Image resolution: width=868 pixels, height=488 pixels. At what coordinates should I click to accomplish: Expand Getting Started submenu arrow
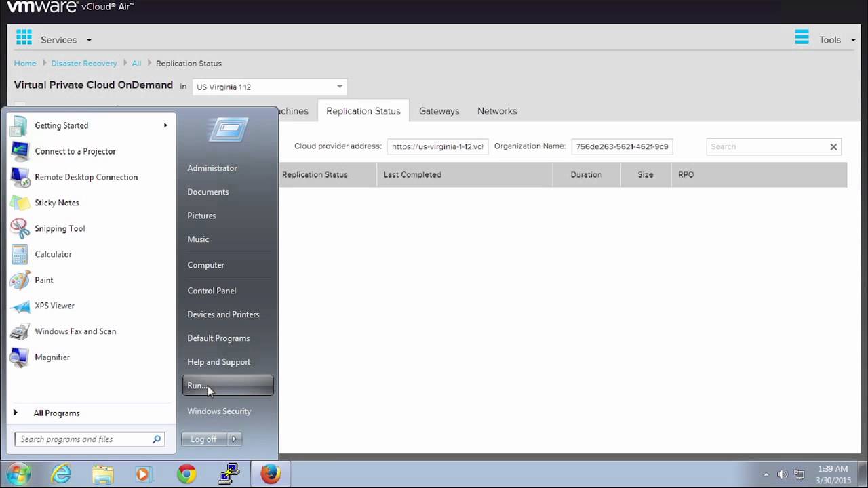[x=165, y=125]
